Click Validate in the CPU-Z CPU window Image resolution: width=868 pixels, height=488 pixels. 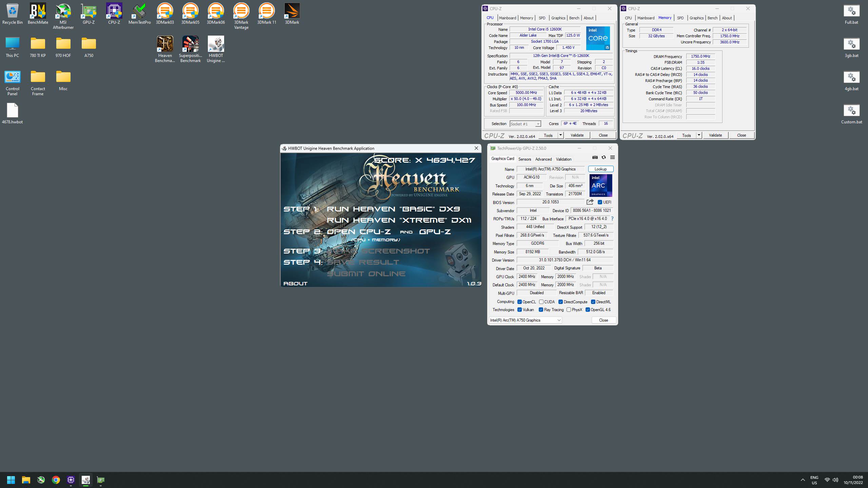(577, 135)
